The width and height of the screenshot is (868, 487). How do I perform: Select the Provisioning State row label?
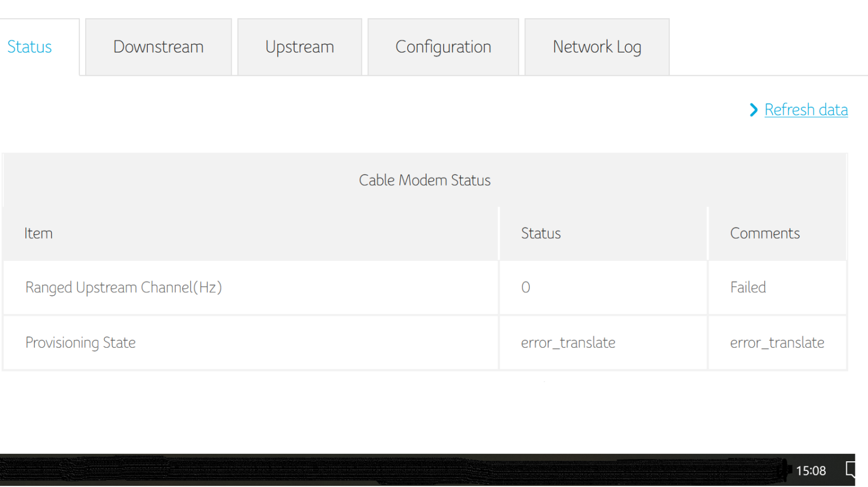[x=81, y=343]
